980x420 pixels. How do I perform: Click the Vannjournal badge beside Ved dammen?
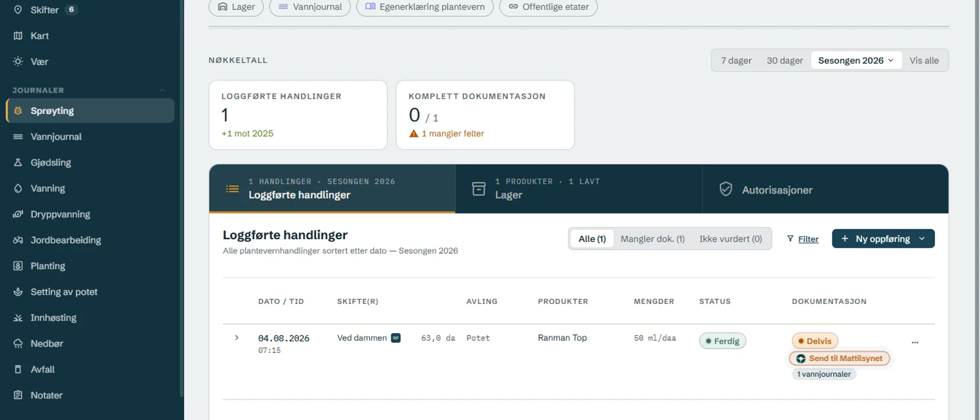tap(395, 338)
